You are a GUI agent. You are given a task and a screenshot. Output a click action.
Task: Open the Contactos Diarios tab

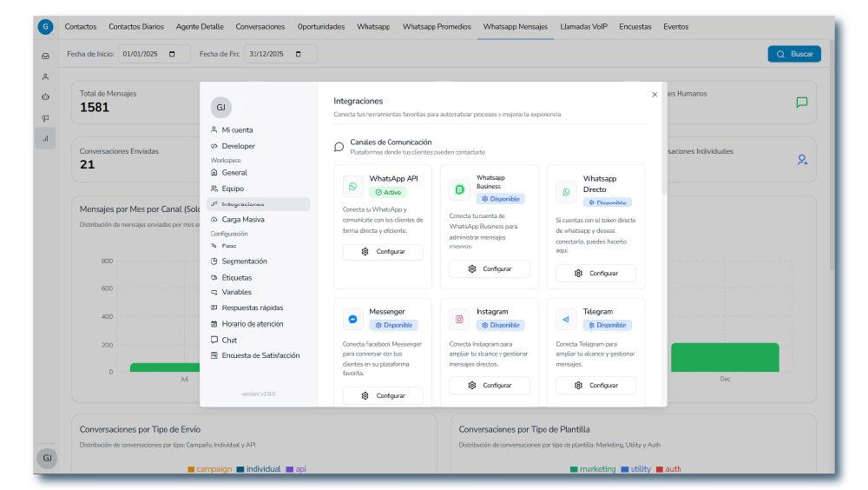(x=136, y=27)
